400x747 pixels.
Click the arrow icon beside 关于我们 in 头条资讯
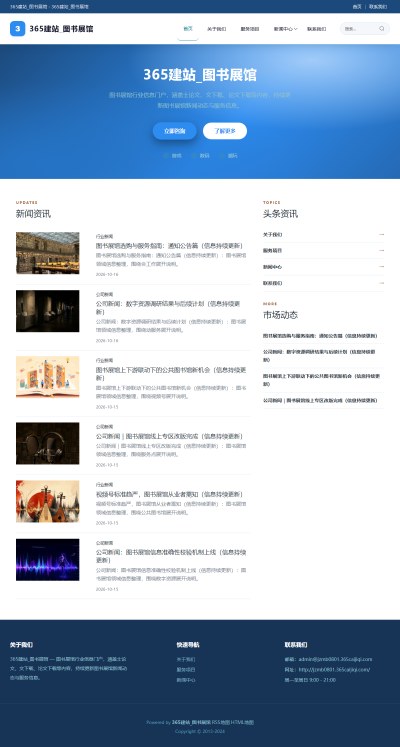point(381,234)
